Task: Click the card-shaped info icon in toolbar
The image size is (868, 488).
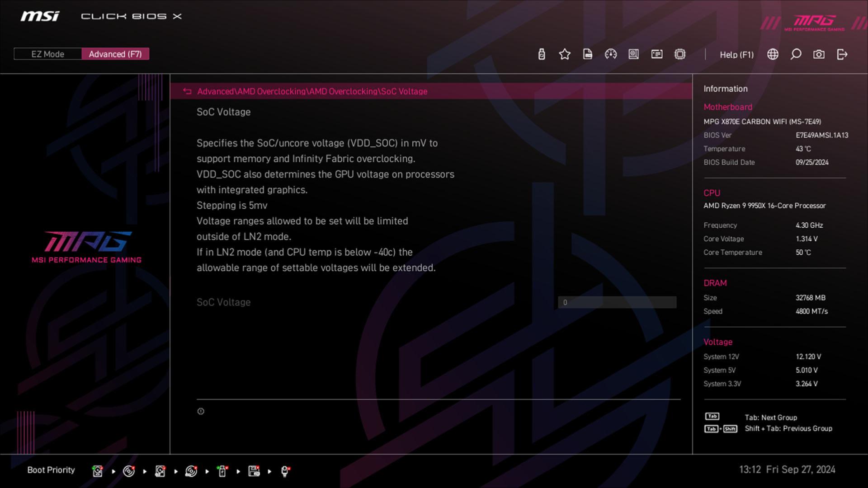Action: 657,54
